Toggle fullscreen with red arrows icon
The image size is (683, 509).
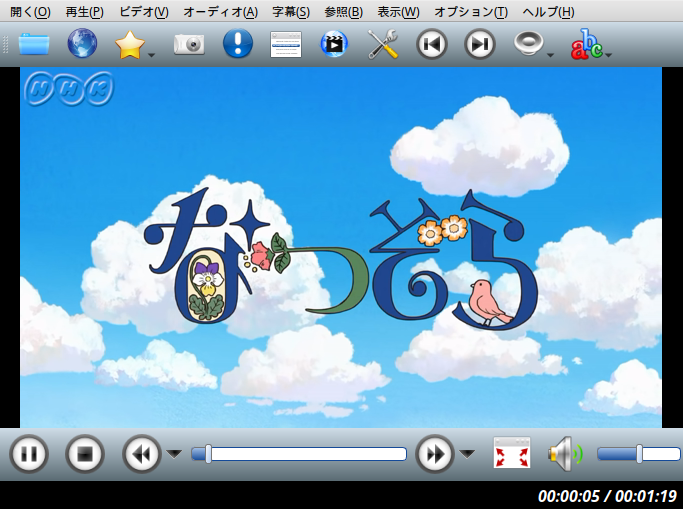click(x=512, y=453)
